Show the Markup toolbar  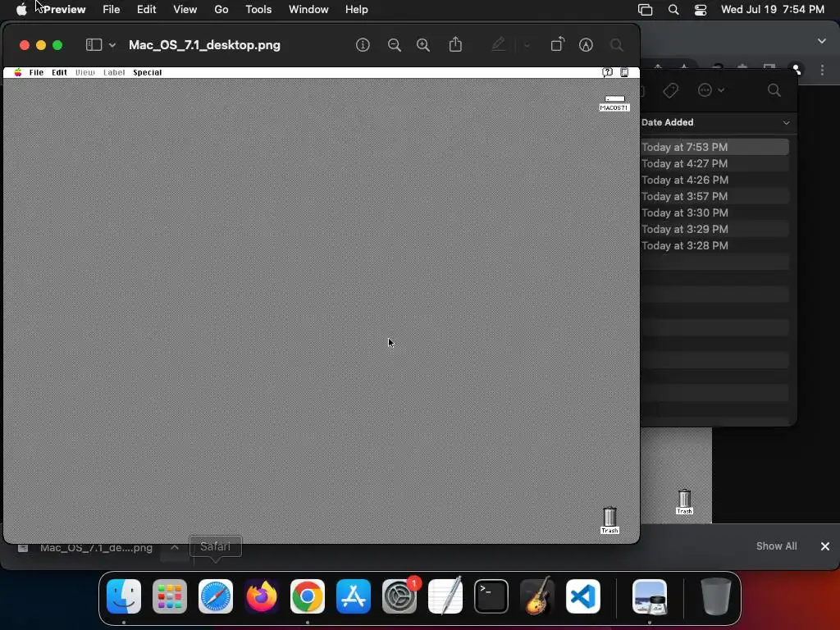click(586, 45)
